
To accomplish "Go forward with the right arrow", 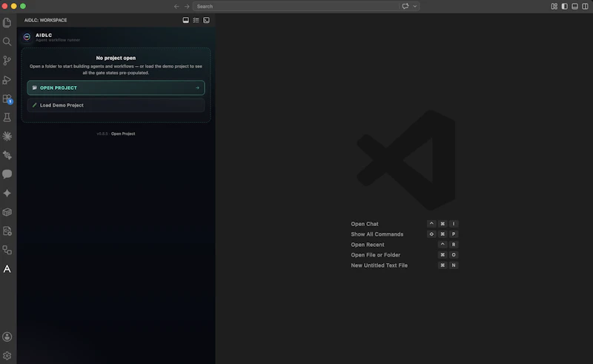I will [187, 7].
